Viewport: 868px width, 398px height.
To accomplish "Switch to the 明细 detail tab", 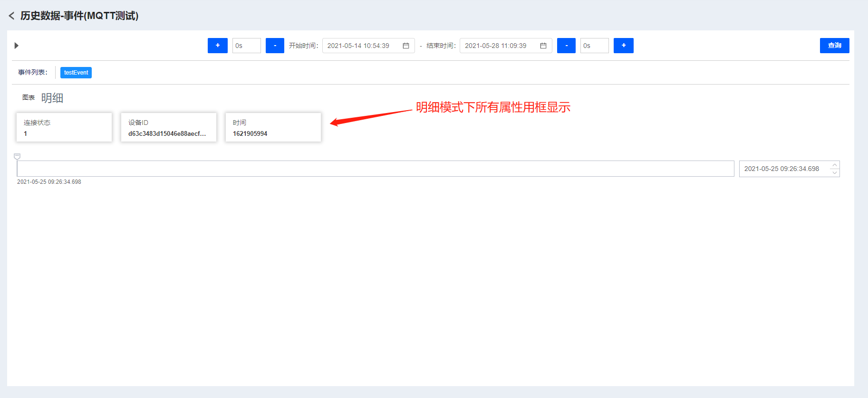I will [x=52, y=98].
